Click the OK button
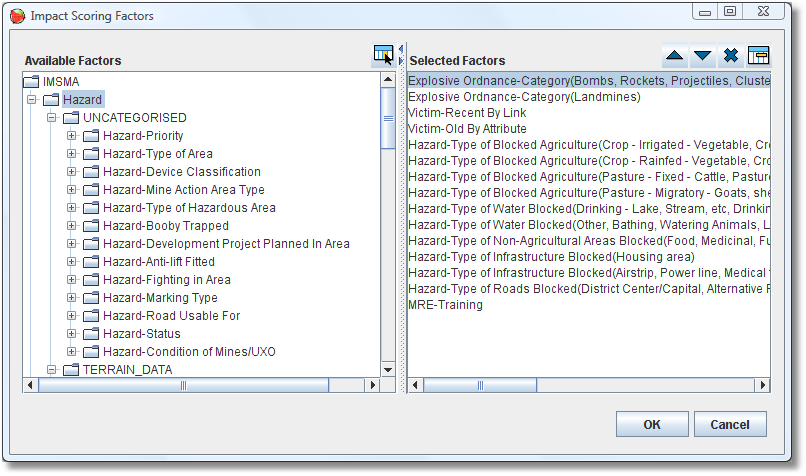 click(x=652, y=425)
